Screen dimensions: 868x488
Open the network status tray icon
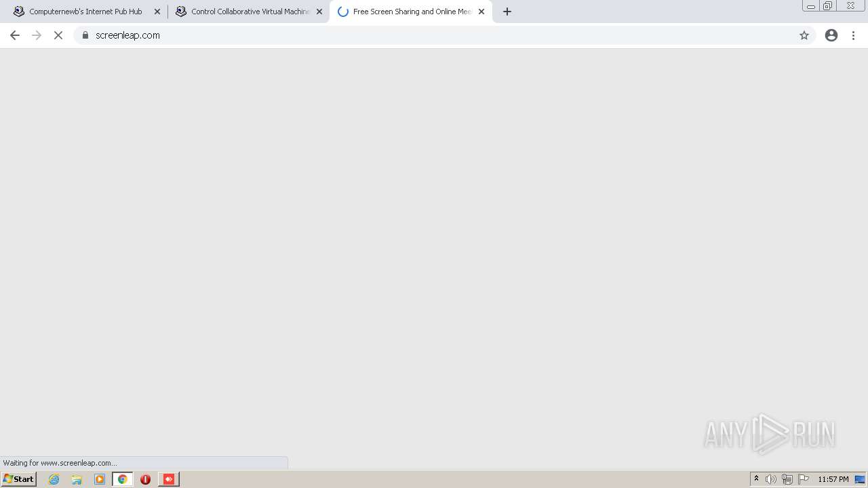point(787,479)
